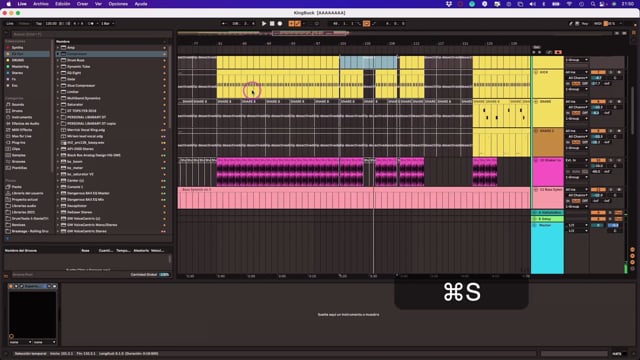Open the KICK track All Ins dropdown
The width and height of the screenshot is (640, 360).
pos(576,72)
